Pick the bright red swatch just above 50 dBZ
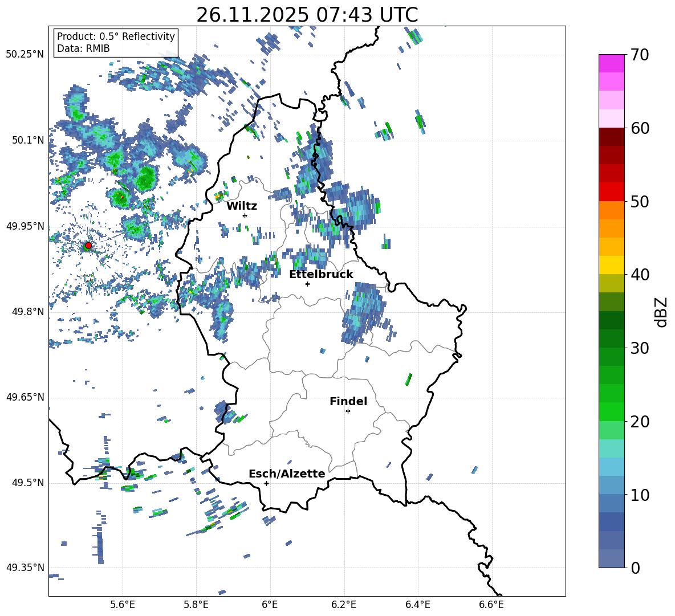Image resolution: width=675 pixels, height=616 pixels. coord(611,192)
